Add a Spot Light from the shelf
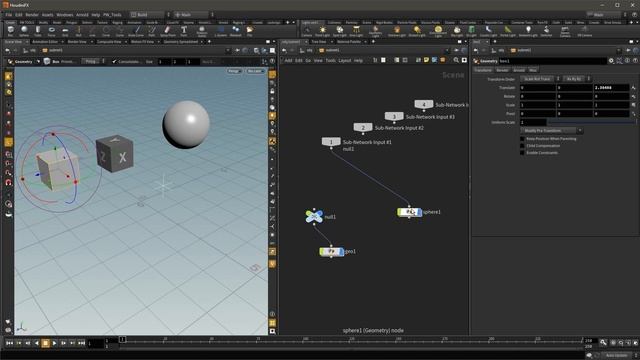640x360 pixels. [x=340, y=31]
